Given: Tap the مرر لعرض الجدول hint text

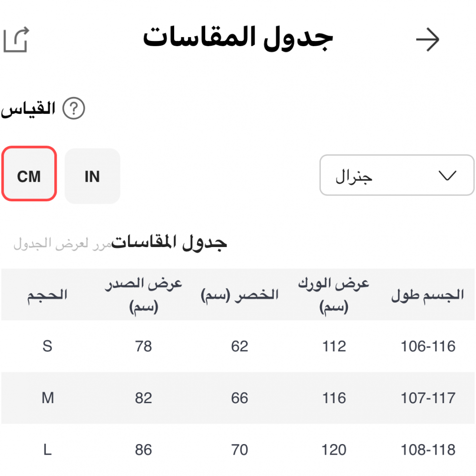Looking at the screenshot, I should 62,244.
